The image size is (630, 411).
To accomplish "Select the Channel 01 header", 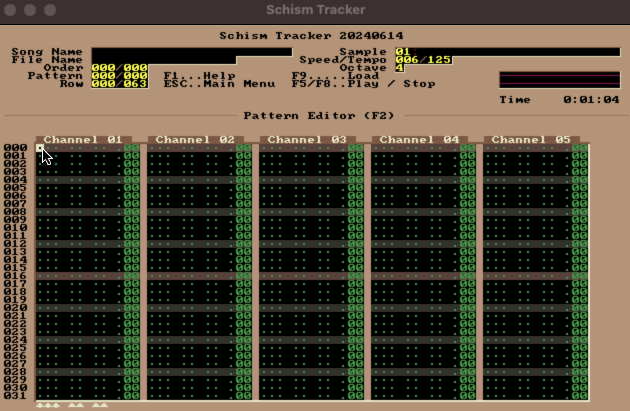I will (83, 139).
